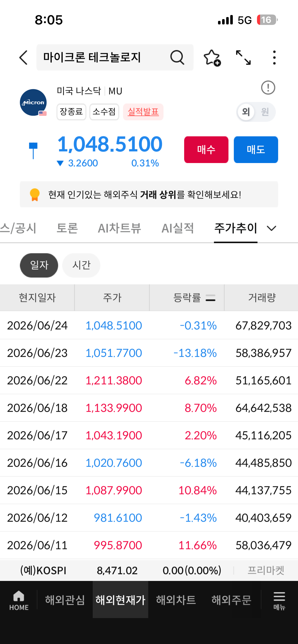Open the AI차트뷰 tab
This screenshot has width=298, height=644.
(119, 228)
